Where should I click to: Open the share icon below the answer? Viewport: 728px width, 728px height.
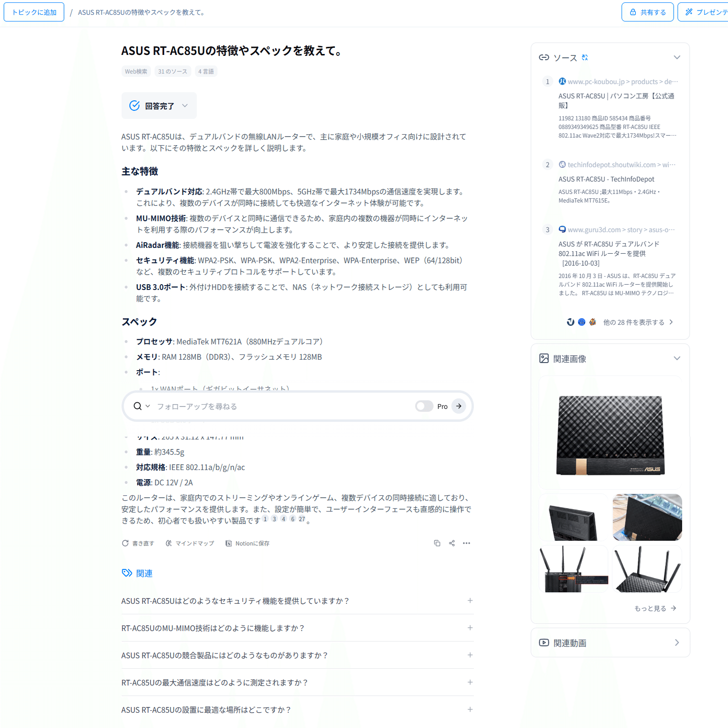point(451,543)
